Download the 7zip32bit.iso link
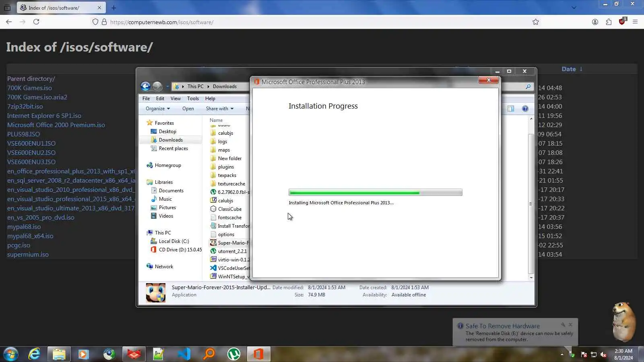The width and height of the screenshot is (644, 362). [25, 107]
